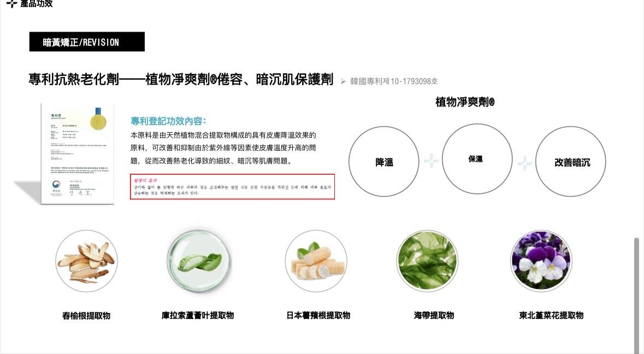Click the plus sign between 降溫 and 保濕
644x354 pixels.
coord(432,161)
